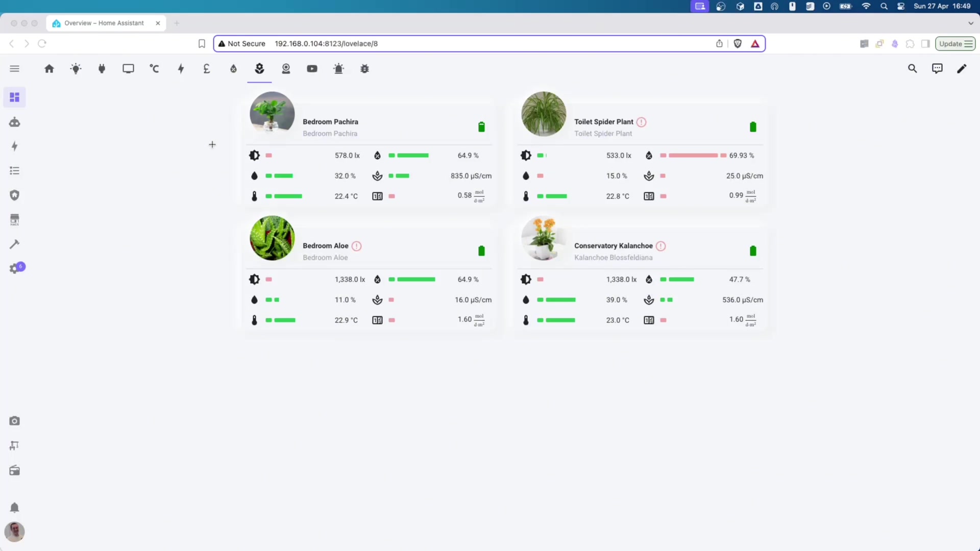
Task: Open the Bedroom Aloe warning indicator
Action: click(357, 246)
